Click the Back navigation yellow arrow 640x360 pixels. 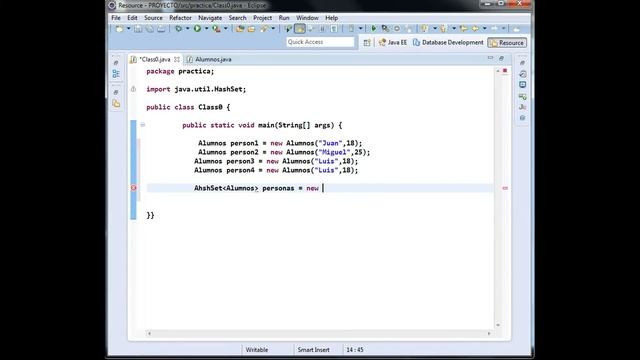(x=475, y=29)
